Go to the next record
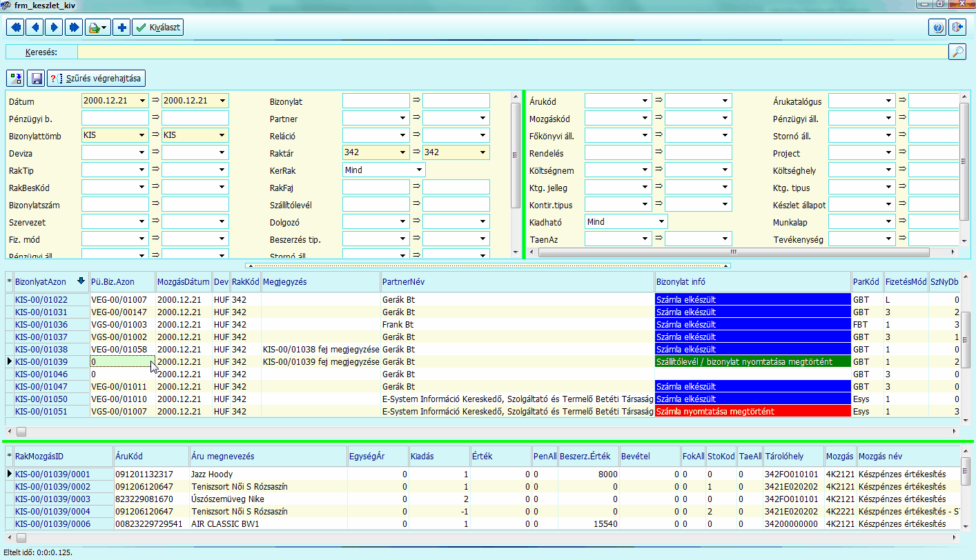The width and height of the screenshot is (976, 560). [54, 28]
